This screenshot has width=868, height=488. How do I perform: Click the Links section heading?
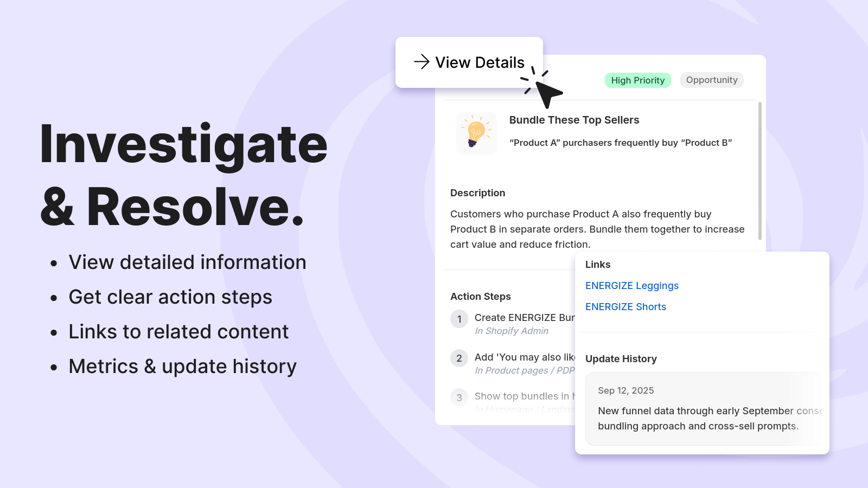point(597,265)
